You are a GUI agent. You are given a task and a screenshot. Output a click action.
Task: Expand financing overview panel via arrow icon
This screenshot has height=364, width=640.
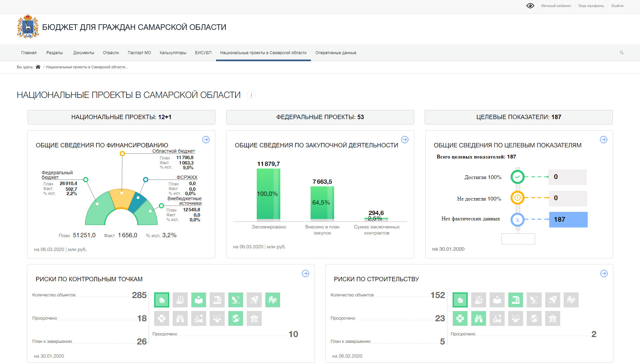(x=206, y=140)
